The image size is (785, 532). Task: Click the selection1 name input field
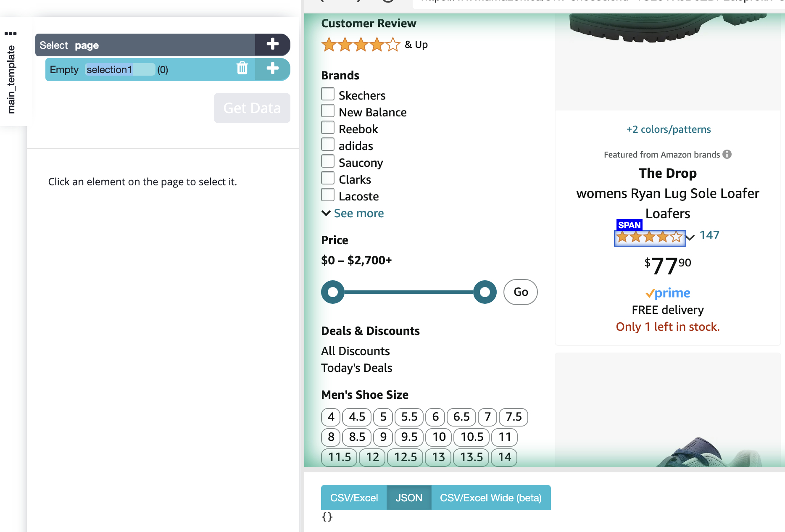click(120, 69)
